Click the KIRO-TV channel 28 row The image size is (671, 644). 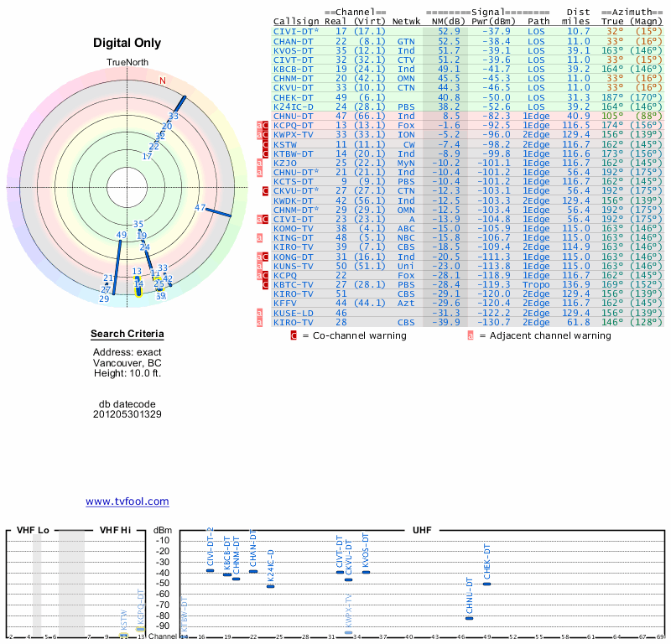point(468,322)
